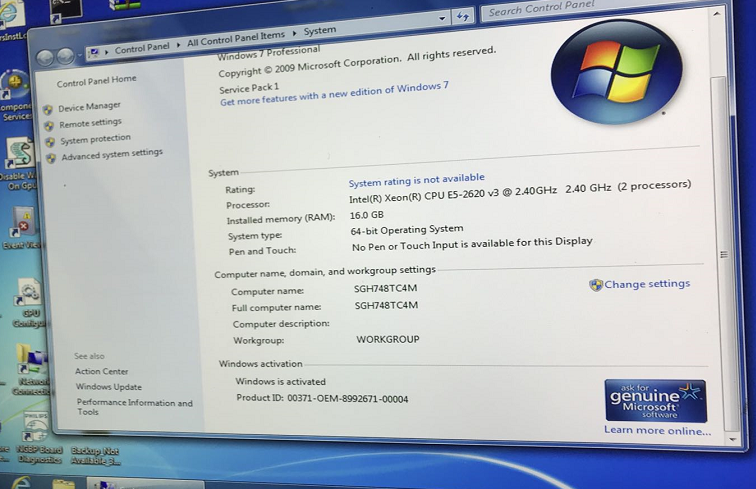Screen dimensions: 756x489
Task: Click the Change settings shield icon
Action: click(596, 285)
